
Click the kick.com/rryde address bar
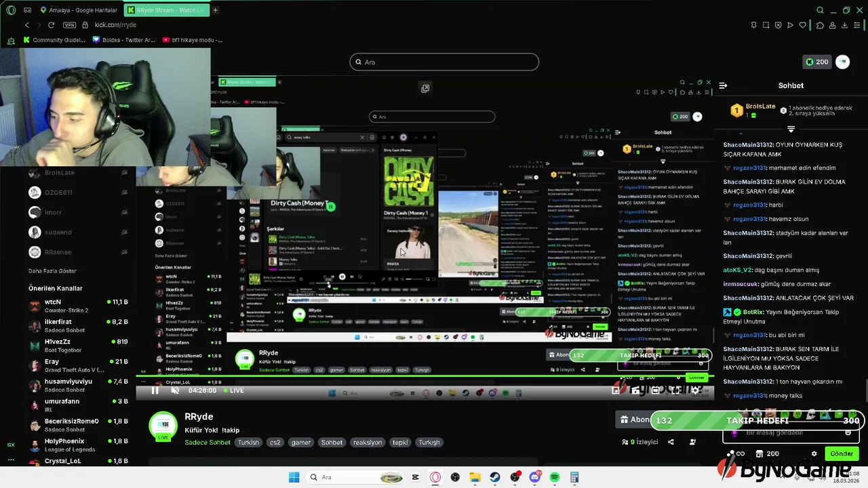(x=115, y=25)
